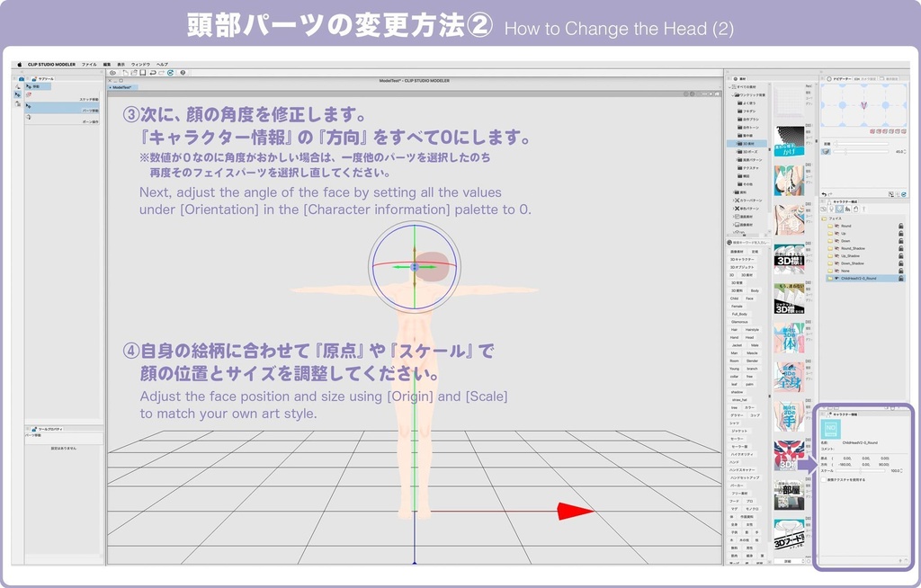Toggle the lock on the Down_Shadow folder
This screenshot has width=921, height=588.
click(x=899, y=265)
